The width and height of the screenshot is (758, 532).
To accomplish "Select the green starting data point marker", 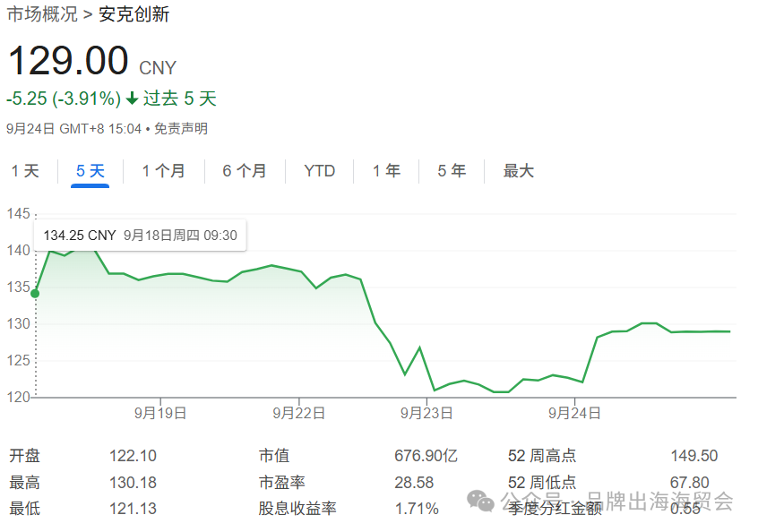I will click(x=33, y=291).
